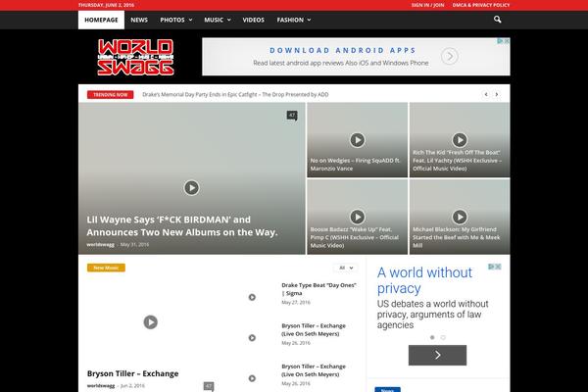Open Drake Type Beat "Day Ones" Sigma title
The image size is (588, 392).
[318, 289]
